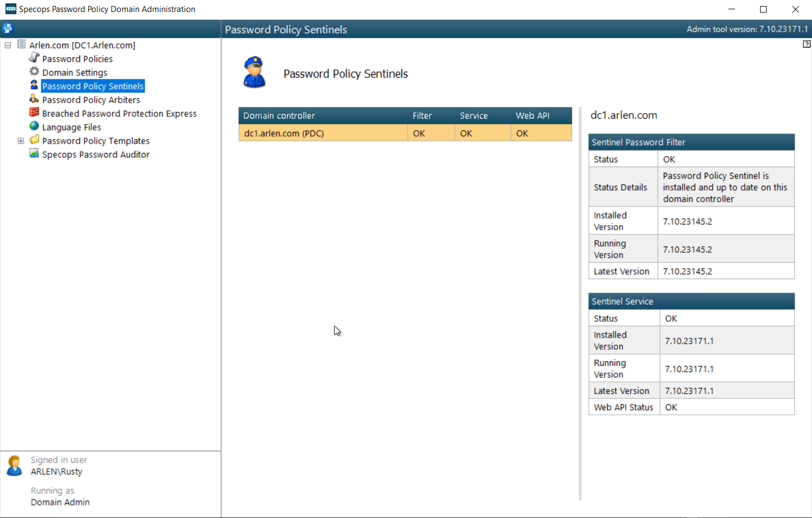This screenshot has width=812, height=518.
Task: Click the Filter OK cell for dc1.arlen.com
Action: [x=431, y=133]
